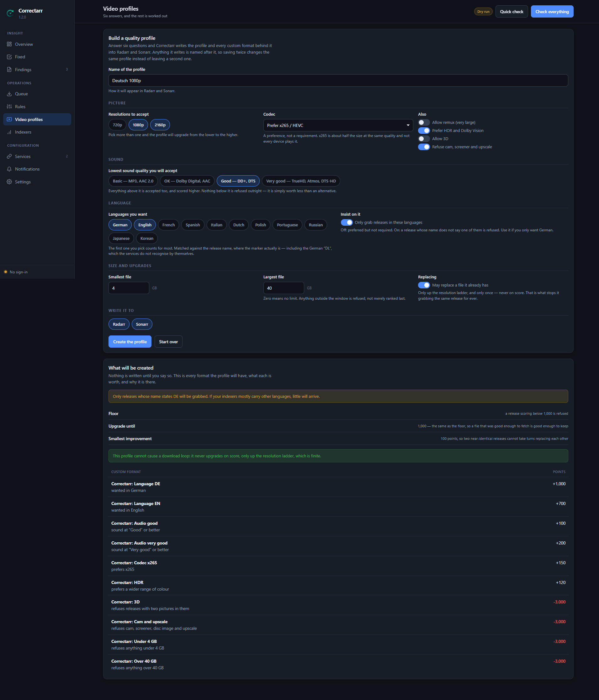Deselect Radarr write target
The height and width of the screenshot is (700, 599).
(119, 324)
